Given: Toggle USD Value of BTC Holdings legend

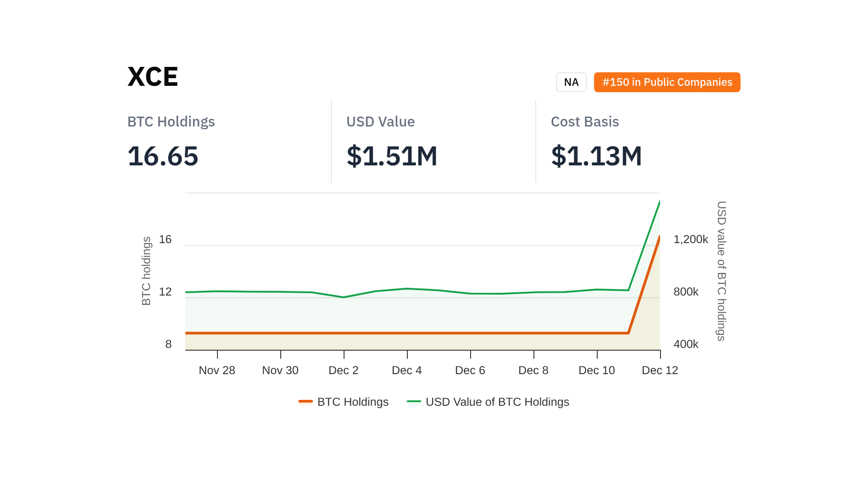Looking at the screenshot, I should pos(497,402).
